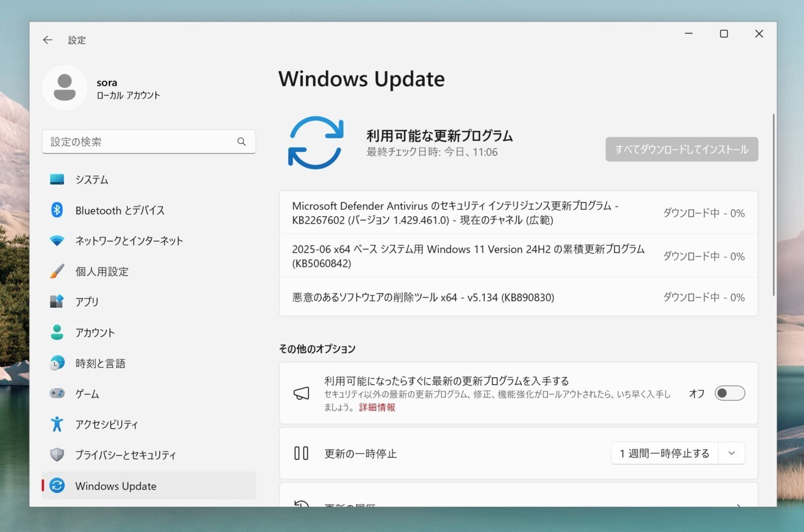The width and height of the screenshot is (804, 532).
Task: Click the アクセシビリティ figure icon
Action: [57, 424]
